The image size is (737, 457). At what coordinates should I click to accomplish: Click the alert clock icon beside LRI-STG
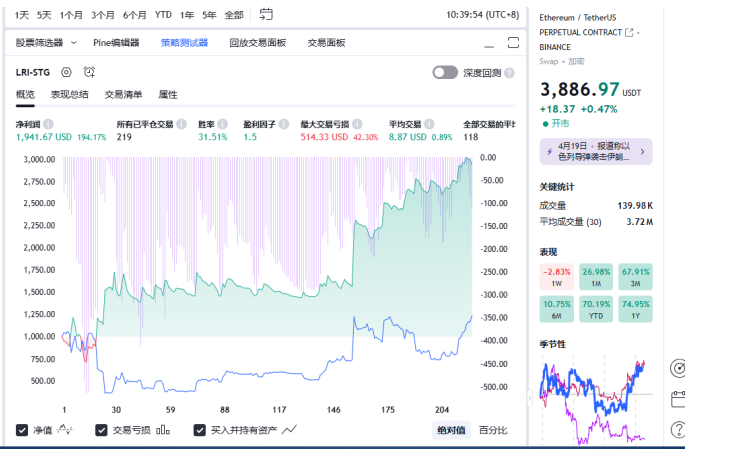89,72
